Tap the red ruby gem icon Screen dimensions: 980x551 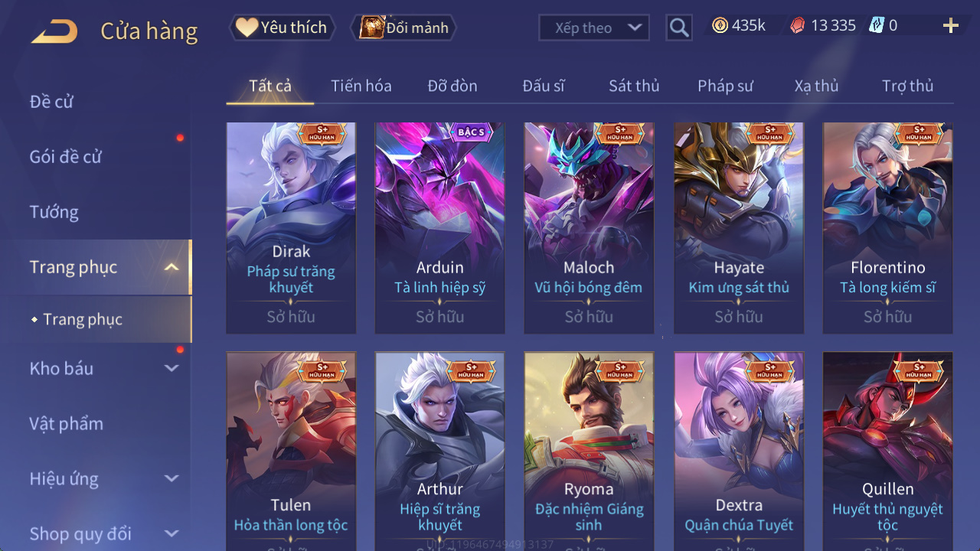pos(798,25)
